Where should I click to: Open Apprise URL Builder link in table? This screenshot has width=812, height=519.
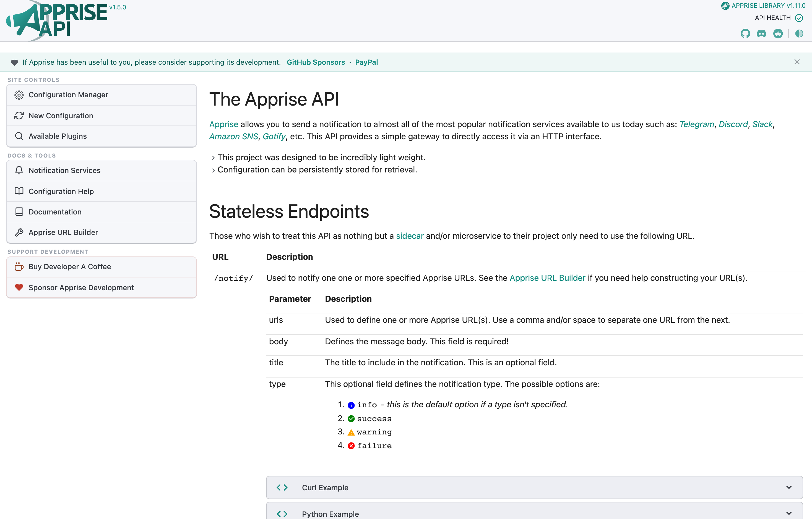(x=547, y=278)
